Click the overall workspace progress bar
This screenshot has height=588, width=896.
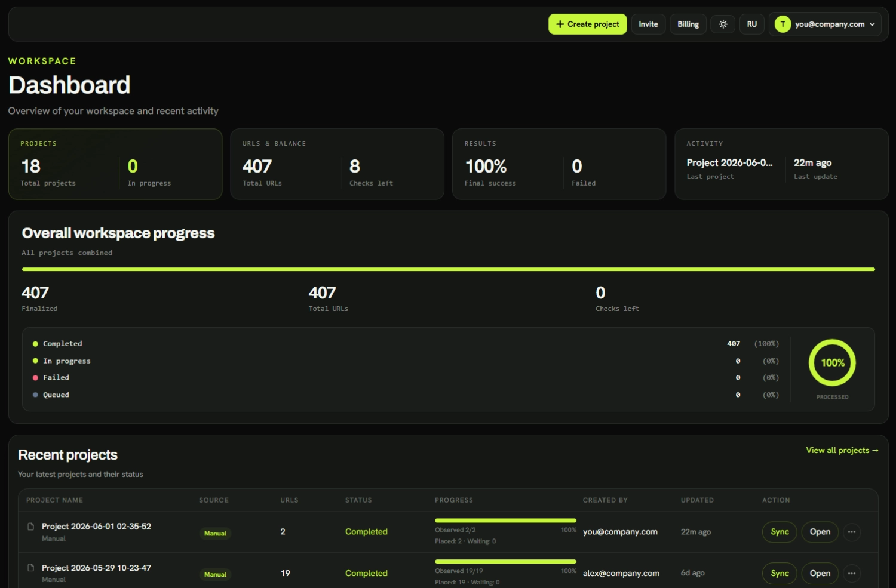click(x=448, y=269)
